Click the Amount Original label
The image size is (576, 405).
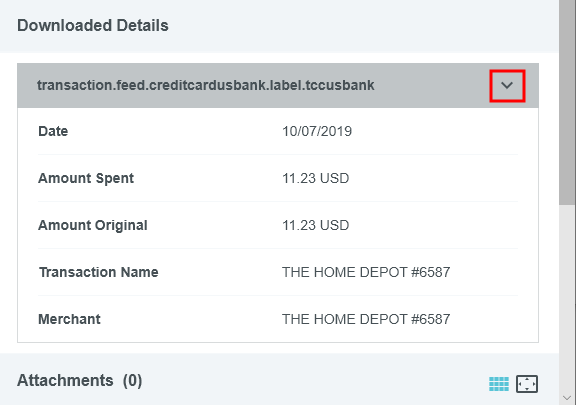(93, 225)
